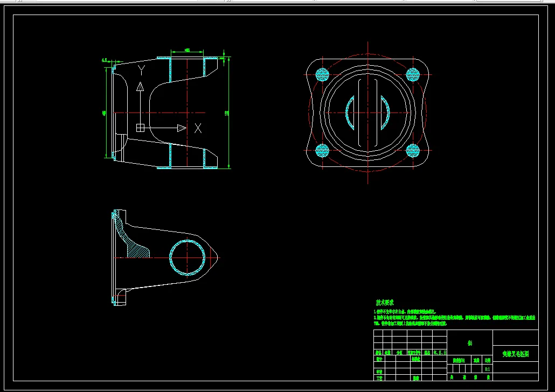555x392 pixels.
Task: Click the UCS X-axis arrowhead
Action: 182,128
